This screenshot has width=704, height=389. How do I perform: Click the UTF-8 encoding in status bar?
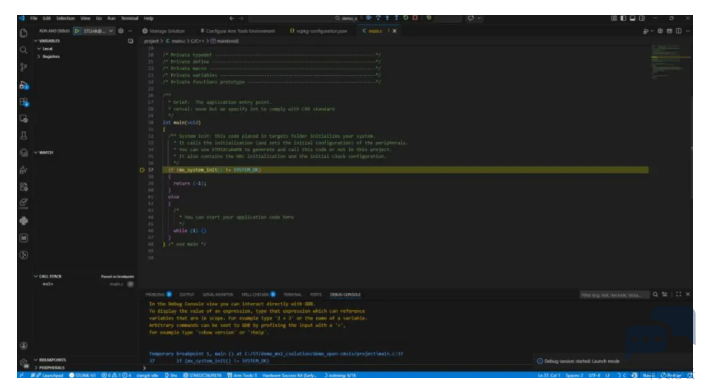(x=594, y=375)
